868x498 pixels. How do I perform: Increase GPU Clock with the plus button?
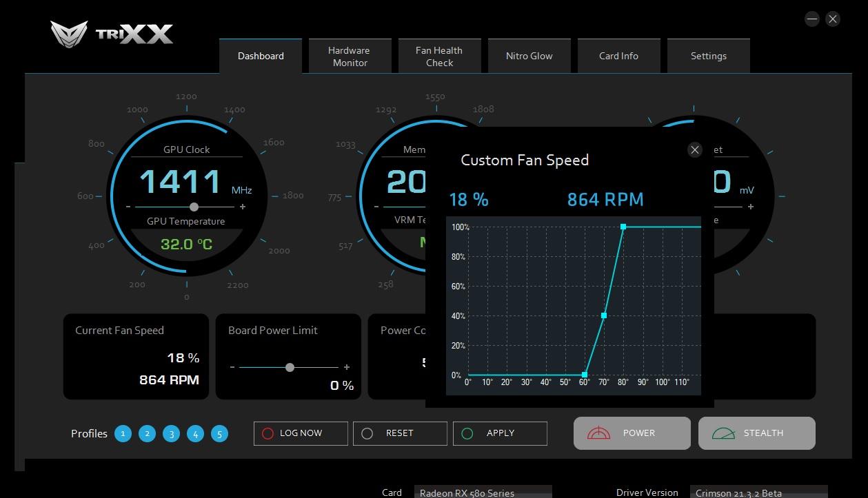(243, 207)
